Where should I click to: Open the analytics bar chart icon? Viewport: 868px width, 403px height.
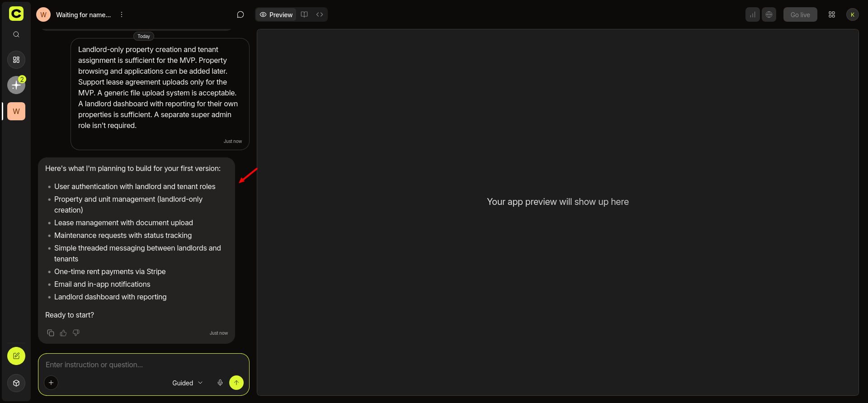[753, 14]
